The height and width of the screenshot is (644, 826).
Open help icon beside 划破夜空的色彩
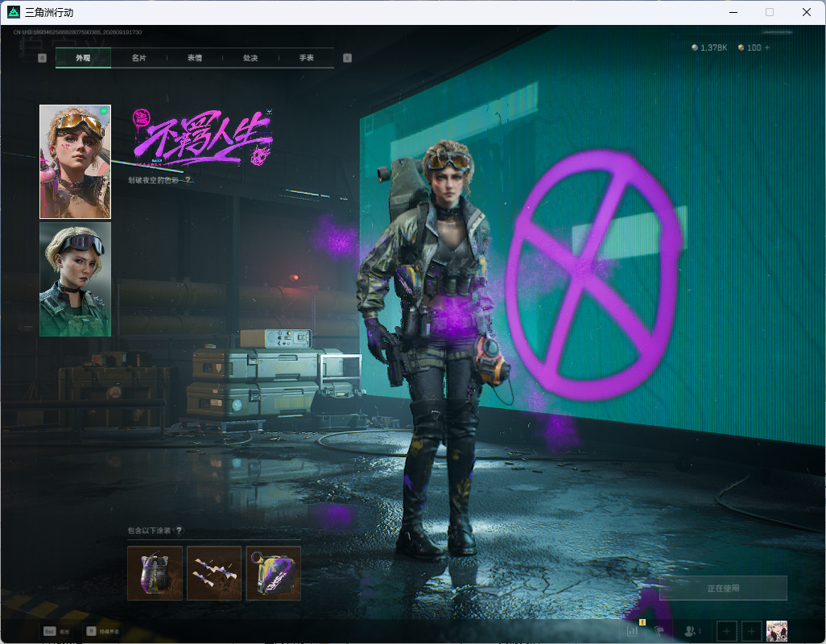tap(188, 180)
